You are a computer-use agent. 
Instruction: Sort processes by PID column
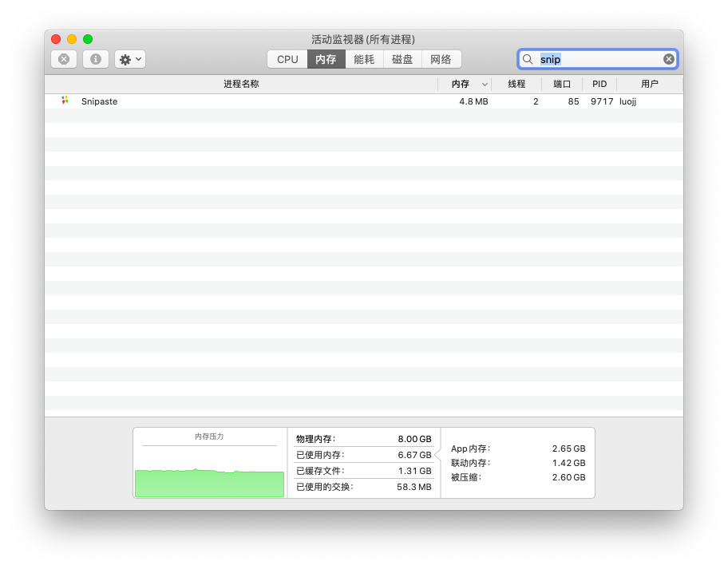(599, 84)
